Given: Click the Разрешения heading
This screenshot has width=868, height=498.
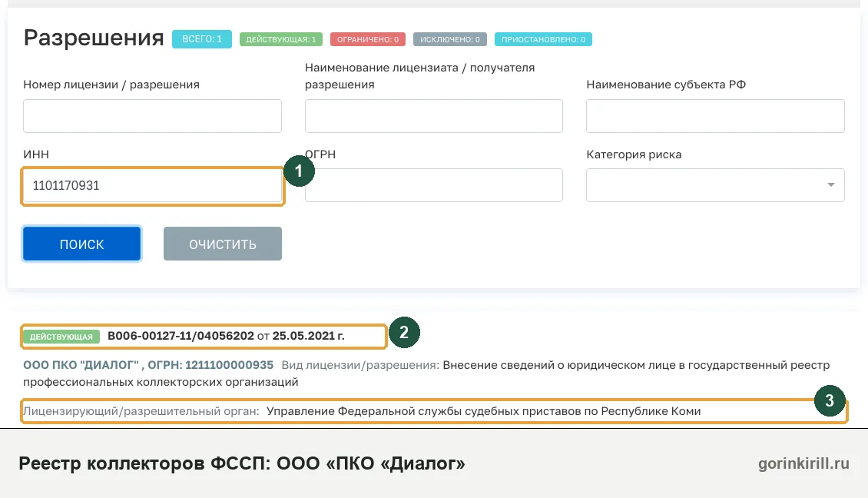Looking at the screenshot, I should click(94, 38).
